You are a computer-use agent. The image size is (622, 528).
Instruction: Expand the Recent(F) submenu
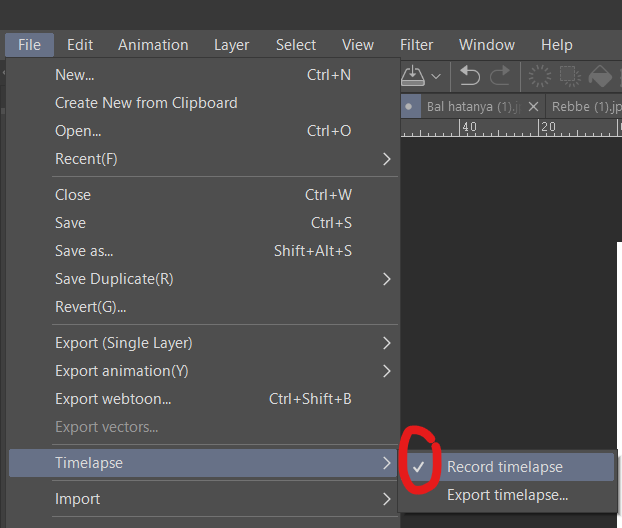coord(203,159)
